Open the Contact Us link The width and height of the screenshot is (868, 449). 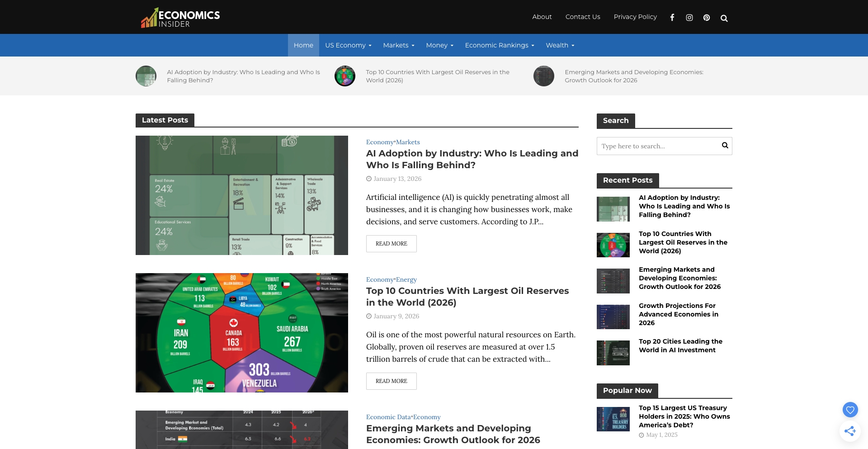(x=582, y=17)
